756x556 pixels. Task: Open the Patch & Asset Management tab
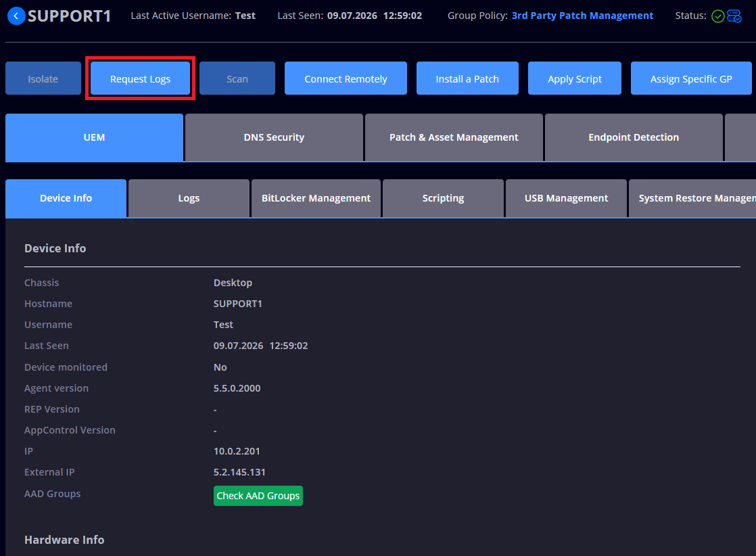point(454,137)
